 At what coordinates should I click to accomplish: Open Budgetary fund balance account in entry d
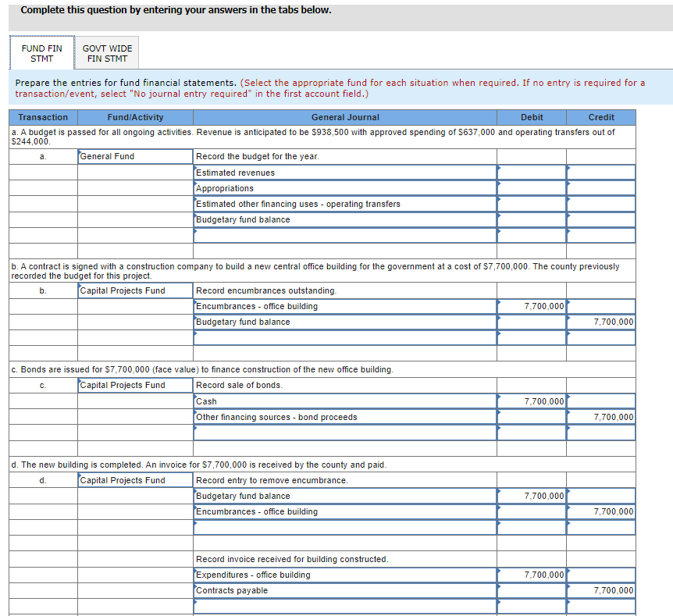(345, 497)
